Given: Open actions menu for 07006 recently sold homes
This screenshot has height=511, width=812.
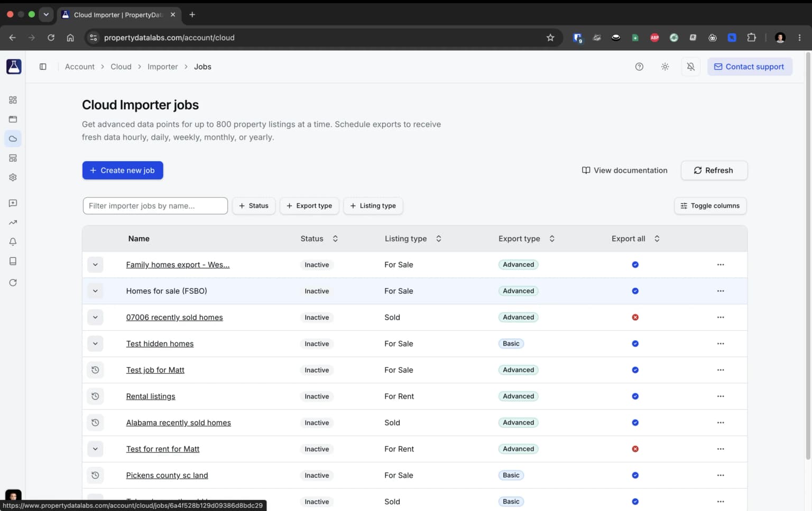Looking at the screenshot, I should [721, 317].
